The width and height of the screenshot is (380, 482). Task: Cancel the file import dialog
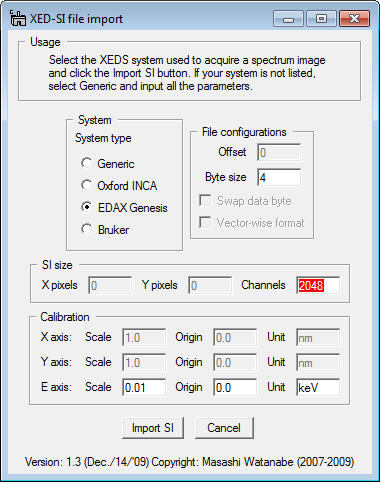224,428
